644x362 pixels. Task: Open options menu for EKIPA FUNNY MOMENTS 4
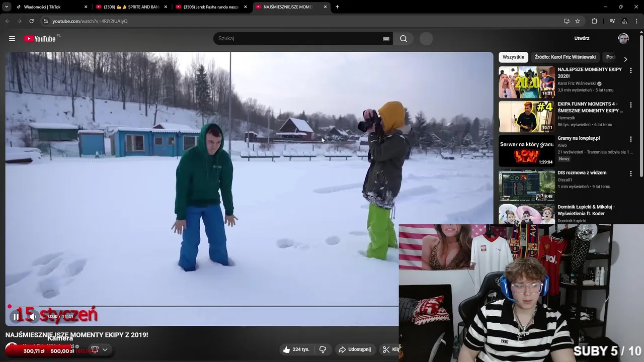point(630,105)
